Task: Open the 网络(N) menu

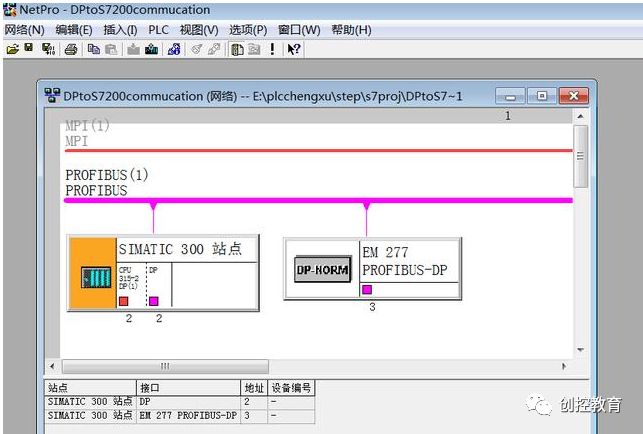Action: pyautogui.click(x=25, y=30)
